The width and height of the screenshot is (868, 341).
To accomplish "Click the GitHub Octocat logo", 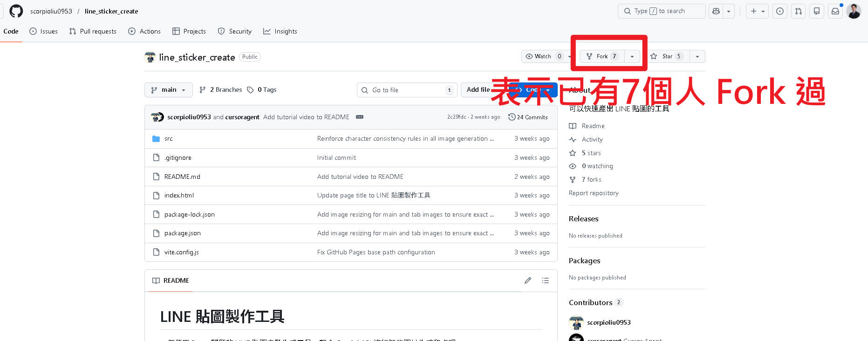I will [16, 11].
